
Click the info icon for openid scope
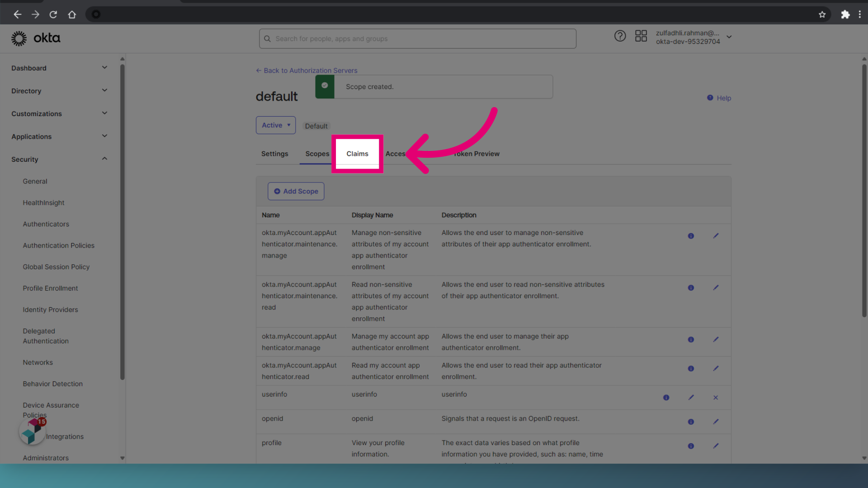(691, 422)
